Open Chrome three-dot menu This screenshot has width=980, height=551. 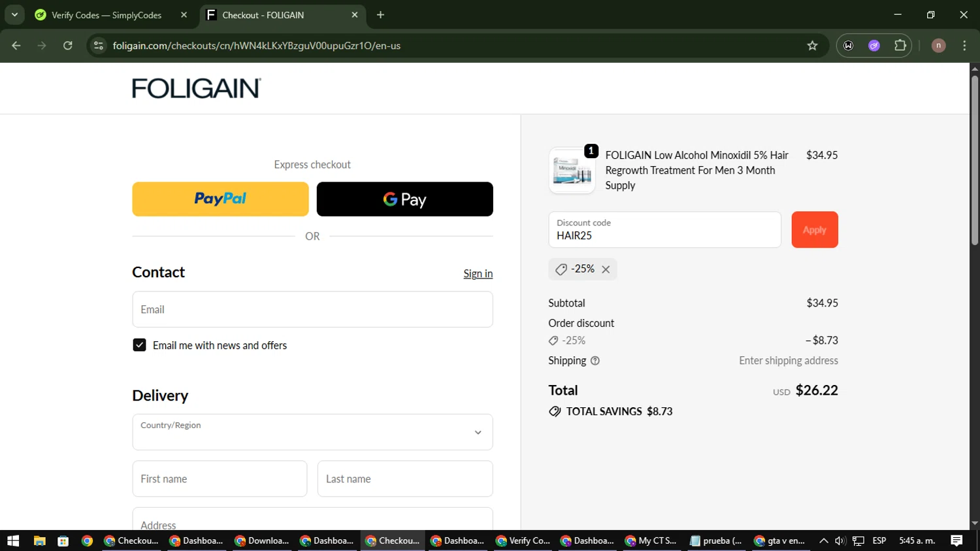coord(964,46)
